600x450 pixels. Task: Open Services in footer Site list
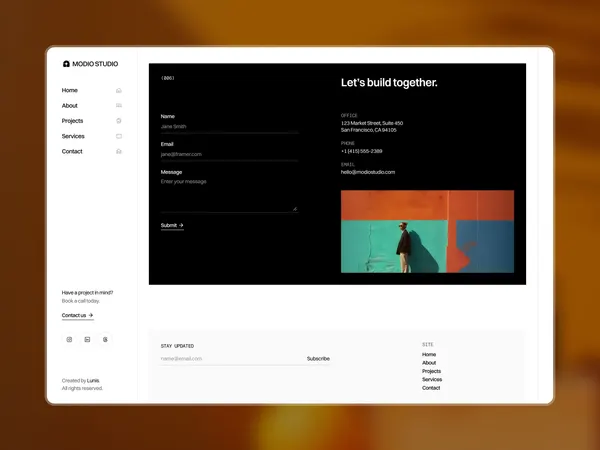432,379
